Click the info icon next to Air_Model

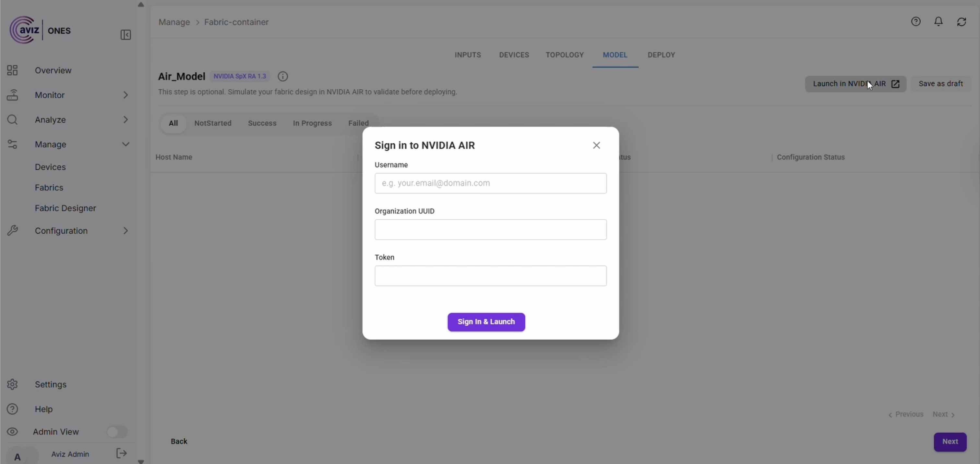pyautogui.click(x=283, y=77)
